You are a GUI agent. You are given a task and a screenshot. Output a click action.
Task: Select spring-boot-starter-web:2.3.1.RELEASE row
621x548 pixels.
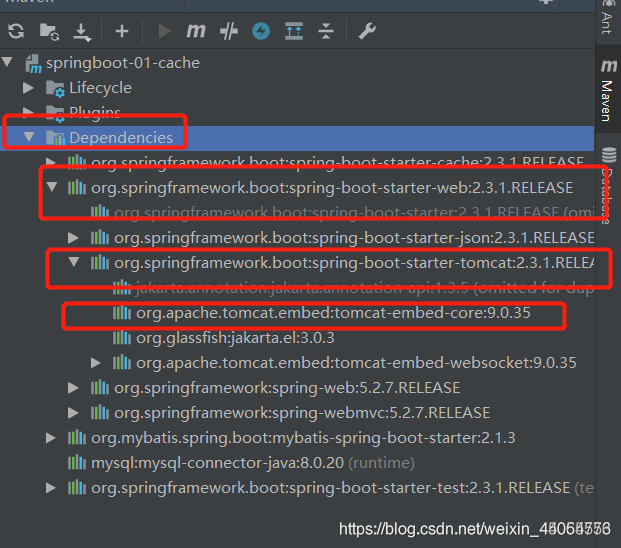297,187
